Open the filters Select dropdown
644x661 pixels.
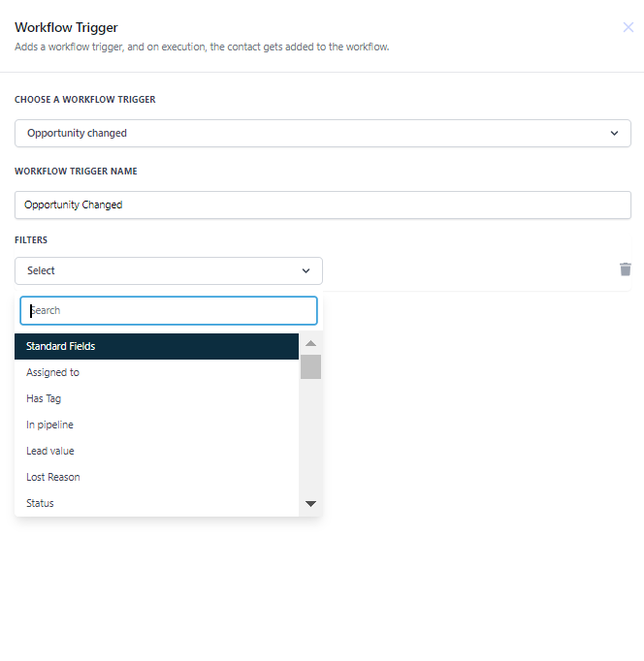pos(169,270)
